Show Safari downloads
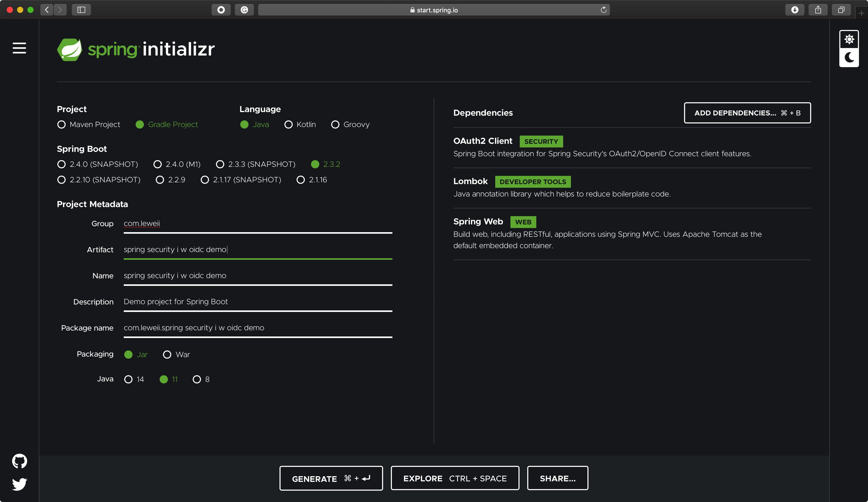Screen dimensions: 868x502 coord(795,10)
